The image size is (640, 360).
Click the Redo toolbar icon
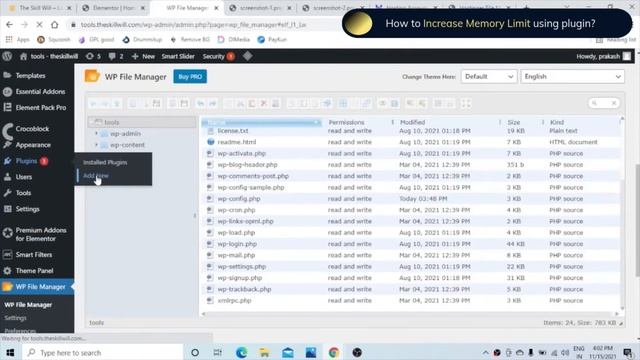click(x=213, y=104)
